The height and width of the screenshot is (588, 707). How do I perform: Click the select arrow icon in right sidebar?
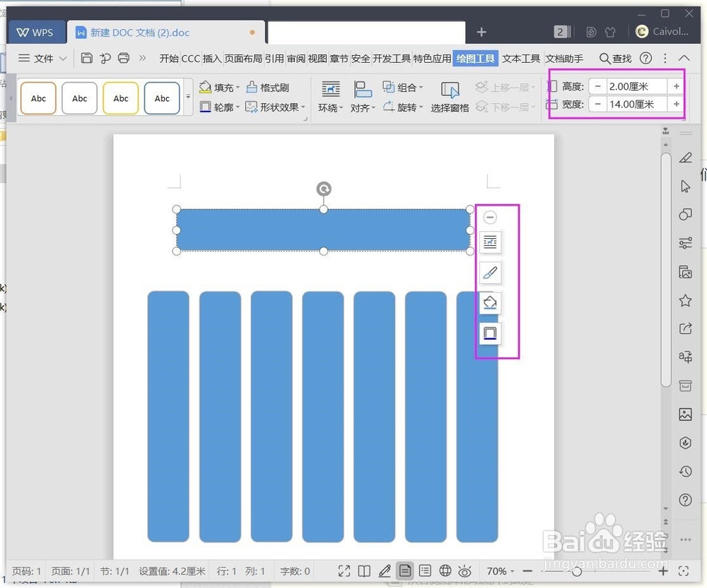click(x=685, y=186)
